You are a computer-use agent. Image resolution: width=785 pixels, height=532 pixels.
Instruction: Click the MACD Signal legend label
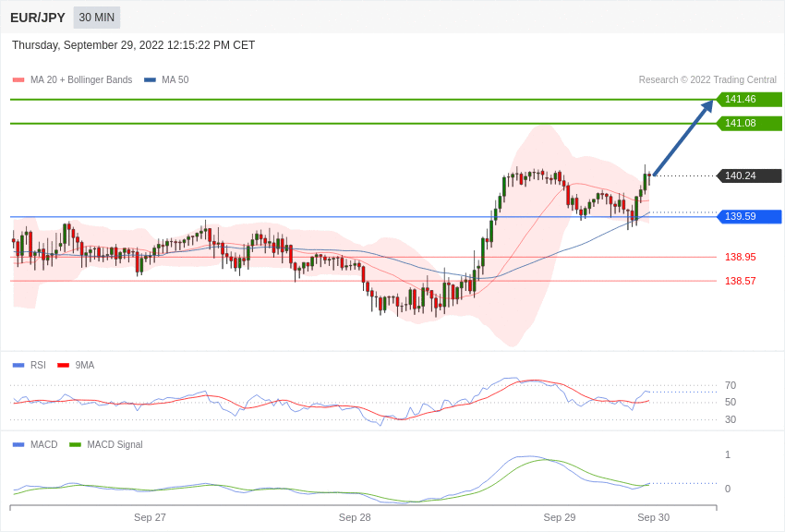pos(115,444)
